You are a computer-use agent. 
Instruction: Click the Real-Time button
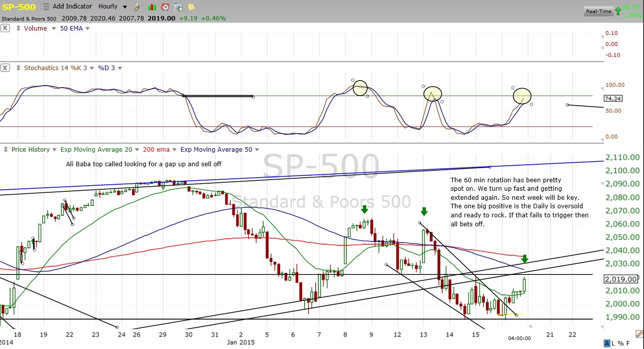[598, 11]
